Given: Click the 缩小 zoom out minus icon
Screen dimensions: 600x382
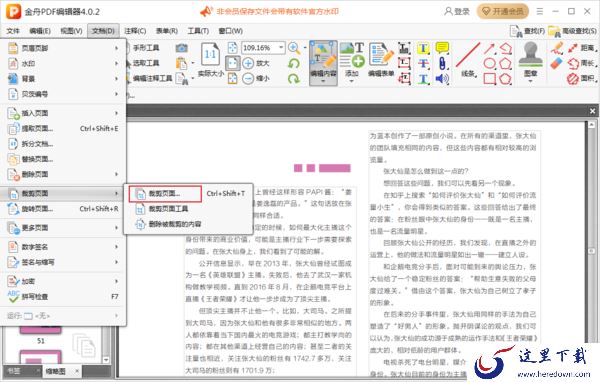Looking at the screenshot, I should (x=248, y=78).
